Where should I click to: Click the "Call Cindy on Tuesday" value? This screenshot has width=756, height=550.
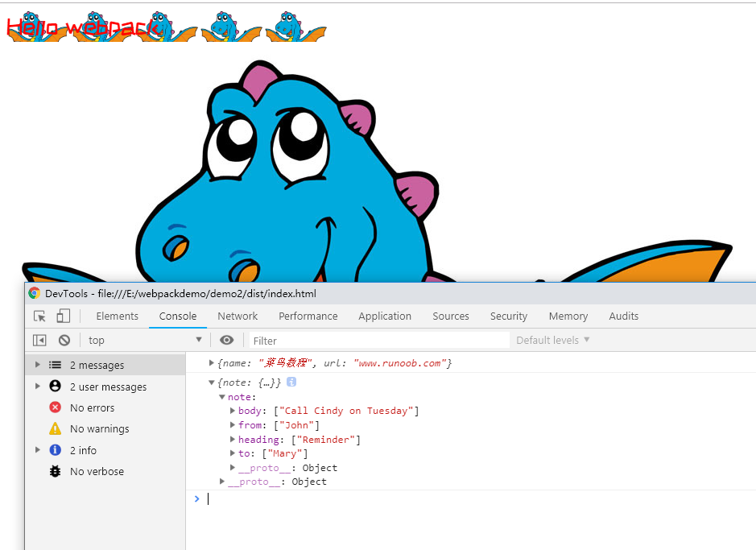(346, 411)
